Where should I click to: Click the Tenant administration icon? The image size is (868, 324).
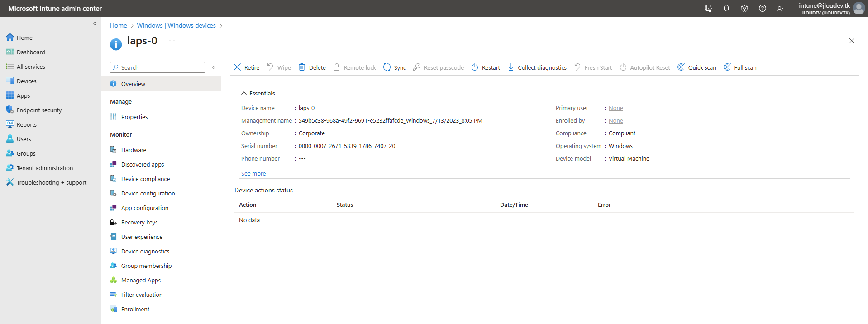pyautogui.click(x=10, y=167)
